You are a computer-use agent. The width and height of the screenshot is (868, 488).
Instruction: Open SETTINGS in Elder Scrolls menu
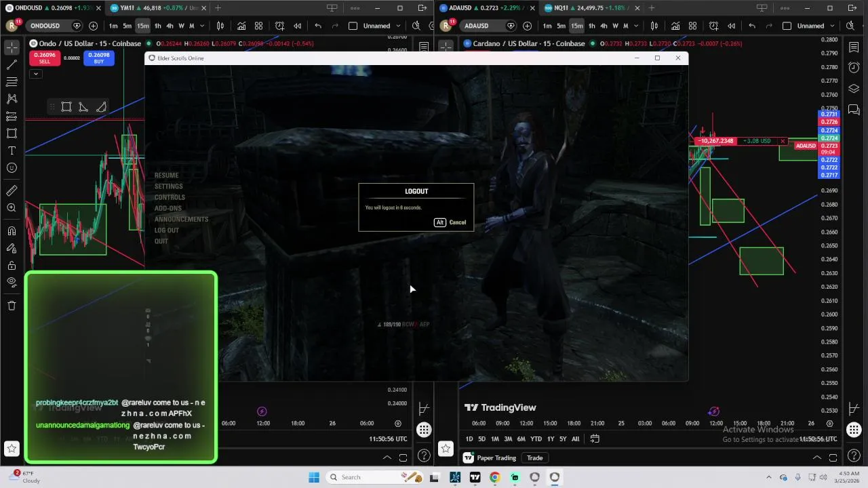[168, 186]
